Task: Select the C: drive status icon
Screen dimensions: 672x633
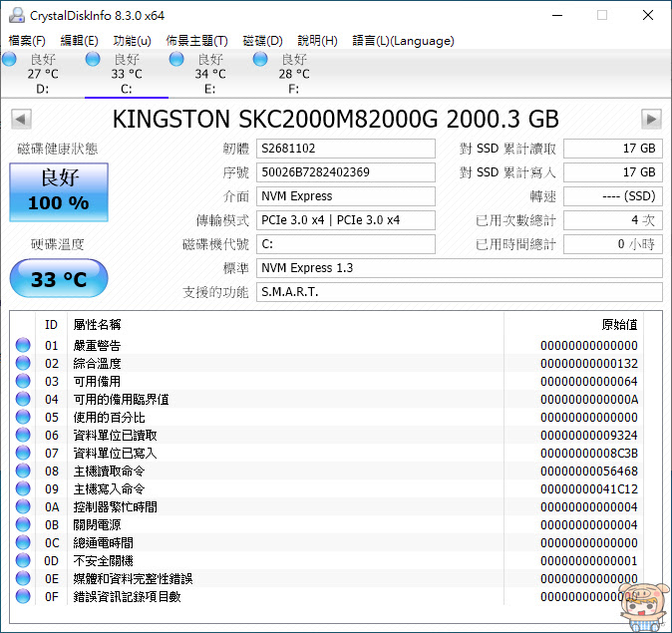Action: click(x=93, y=59)
